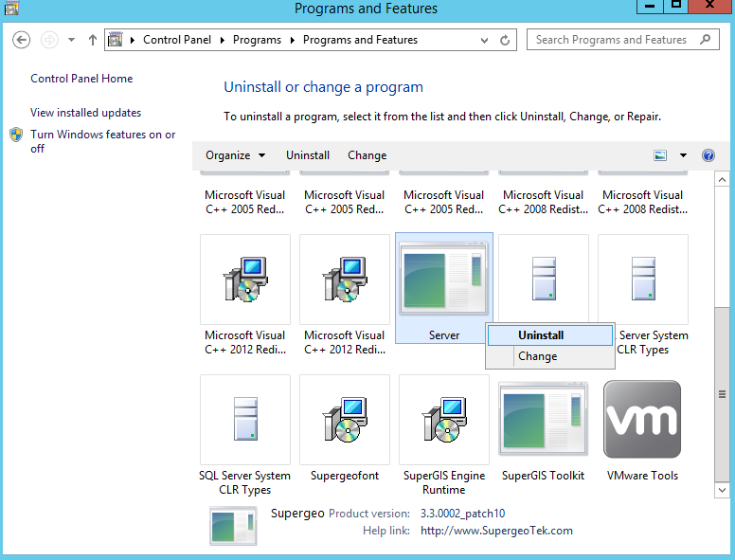Expand the chevron after Programs breadcrumb

pos(292,40)
